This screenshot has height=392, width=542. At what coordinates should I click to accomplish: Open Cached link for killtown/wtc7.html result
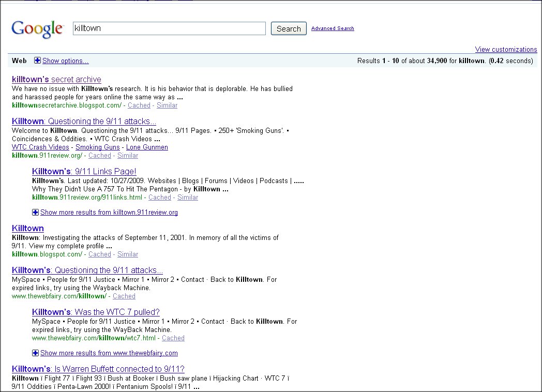[x=173, y=338]
